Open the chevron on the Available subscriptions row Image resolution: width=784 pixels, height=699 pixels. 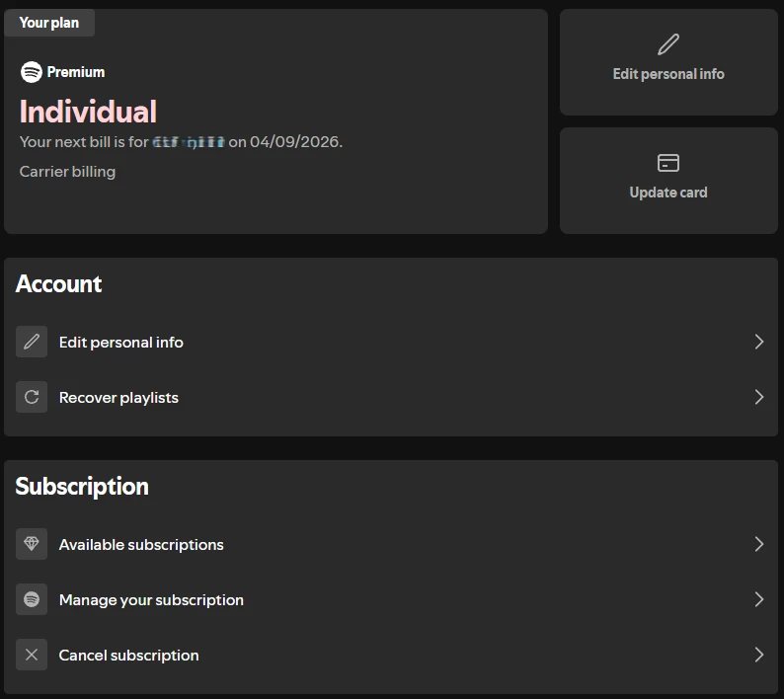coord(759,544)
